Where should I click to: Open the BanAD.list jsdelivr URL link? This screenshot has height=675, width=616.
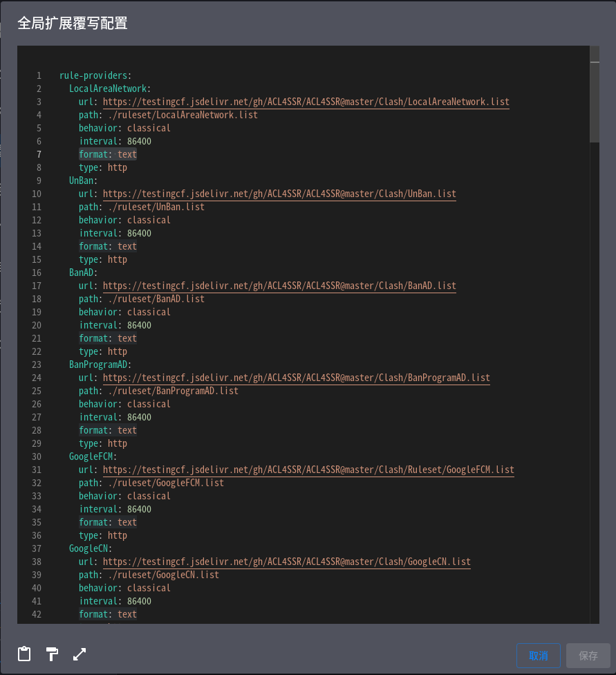click(279, 286)
